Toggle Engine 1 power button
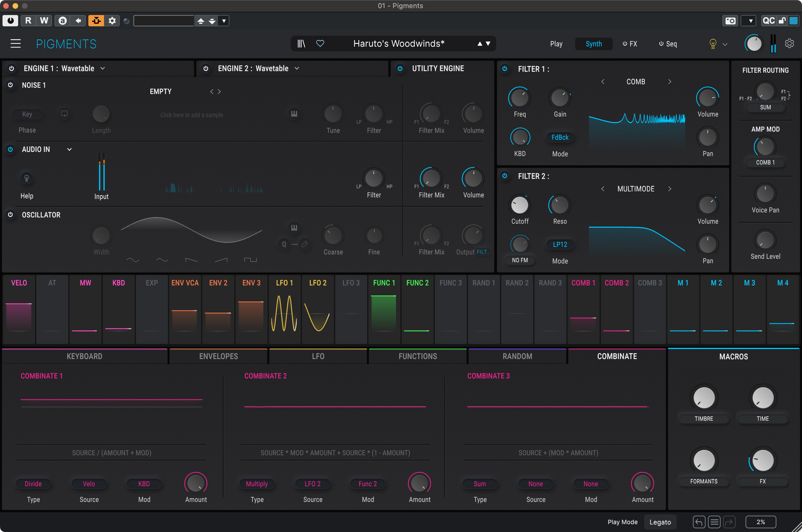Screen dimensions: 802x532 pyautogui.click(x=12, y=68)
